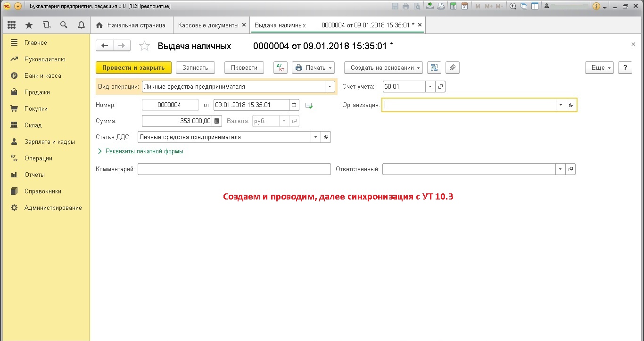Screen dimensions: 644x341
Task: Click Провести и закрыть button
Action: (x=133, y=67)
